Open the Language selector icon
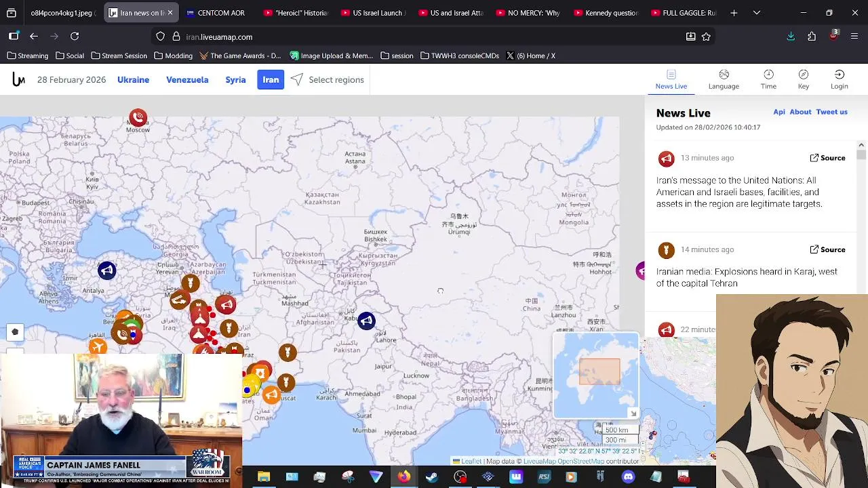 click(724, 79)
